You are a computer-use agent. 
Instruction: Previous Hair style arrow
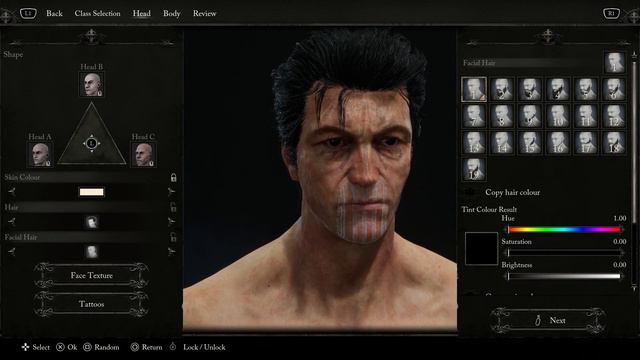point(12,222)
